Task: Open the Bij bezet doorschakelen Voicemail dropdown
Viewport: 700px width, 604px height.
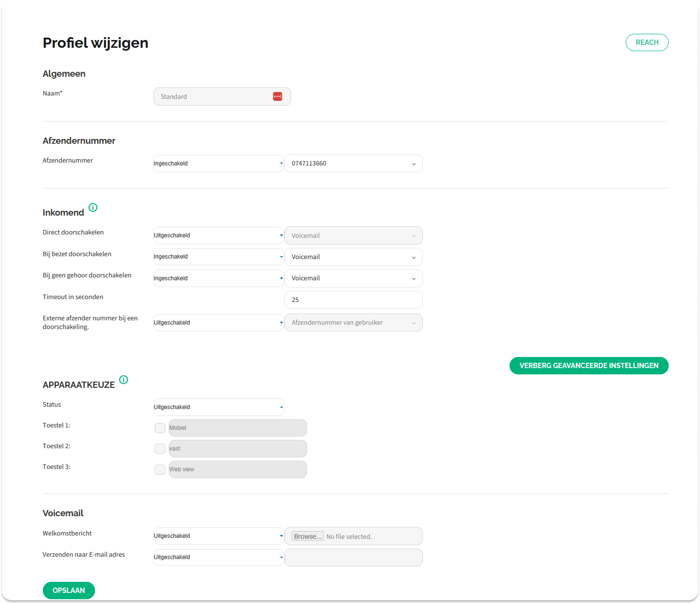Action: (x=353, y=257)
